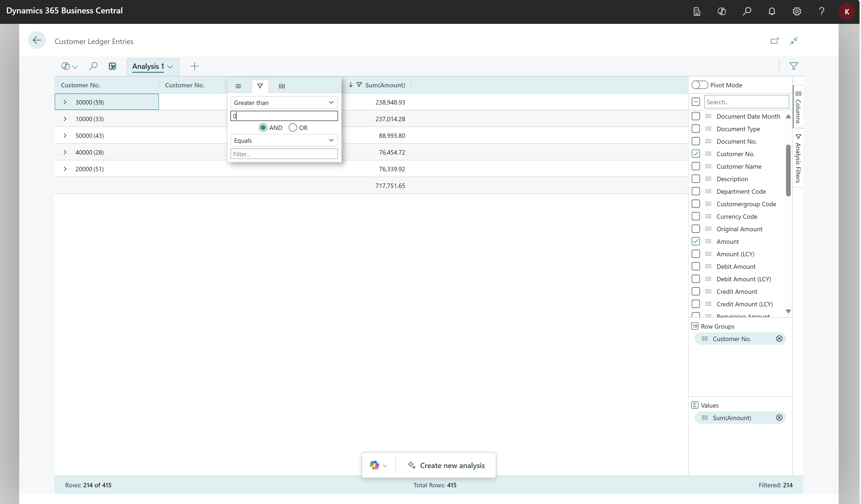Scroll the Columns list downward
The height and width of the screenshot is (504, 861).
(788, 312)
